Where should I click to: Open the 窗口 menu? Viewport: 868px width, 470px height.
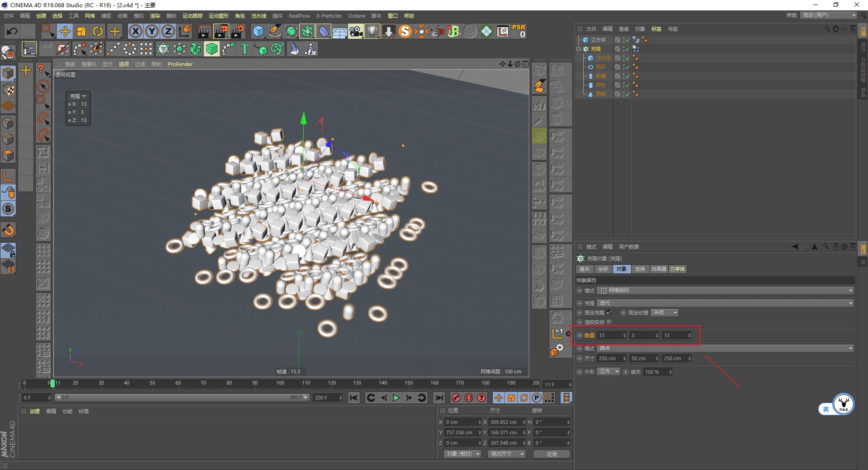click(x=393, y=15)
